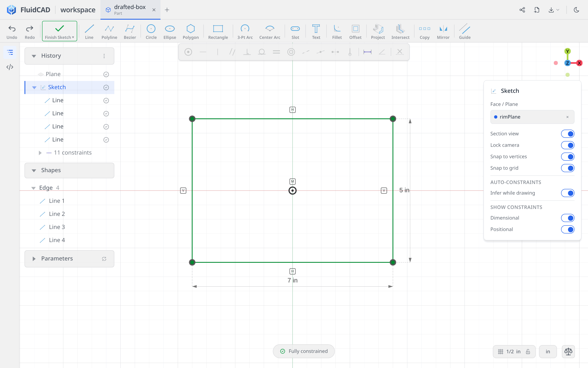Toggle Section view switch

[568, 134]
